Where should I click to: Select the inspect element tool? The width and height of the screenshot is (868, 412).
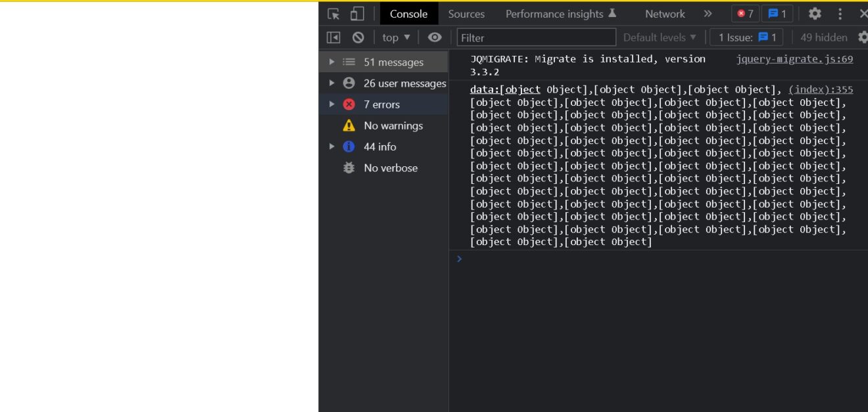[x=333, y=13]
